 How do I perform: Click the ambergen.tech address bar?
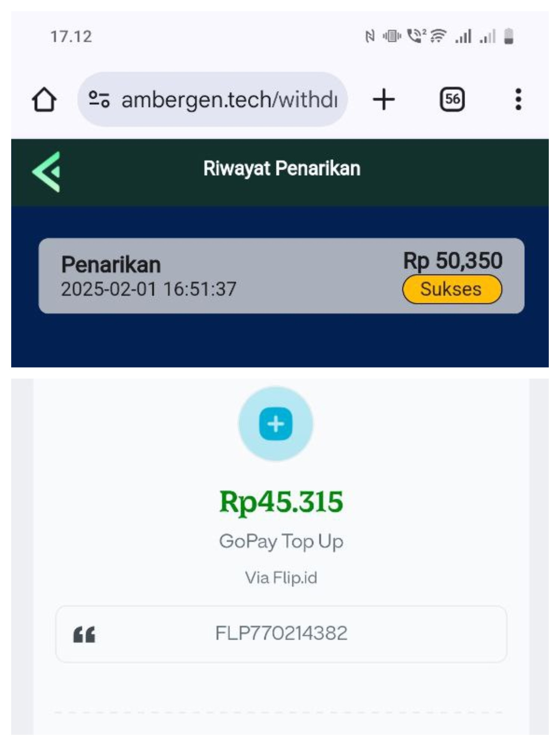[x=212, y=99]
